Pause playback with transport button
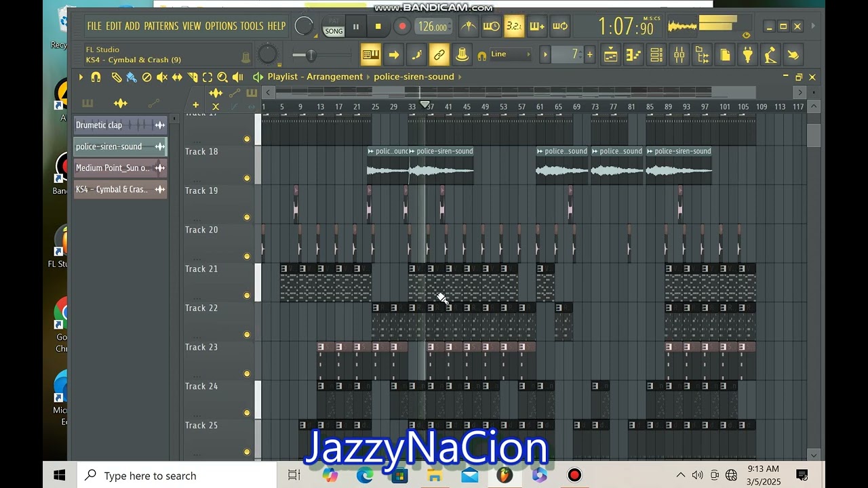Screen dimensions: 868x488 pos(355,26)
